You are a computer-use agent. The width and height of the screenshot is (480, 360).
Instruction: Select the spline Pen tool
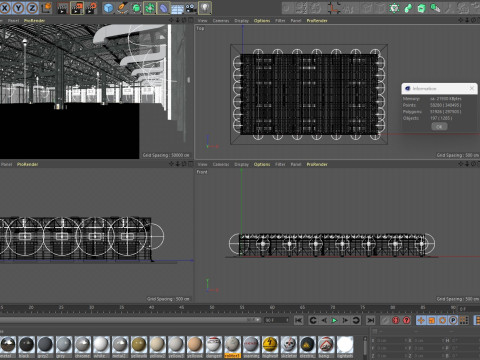(122, 8)
